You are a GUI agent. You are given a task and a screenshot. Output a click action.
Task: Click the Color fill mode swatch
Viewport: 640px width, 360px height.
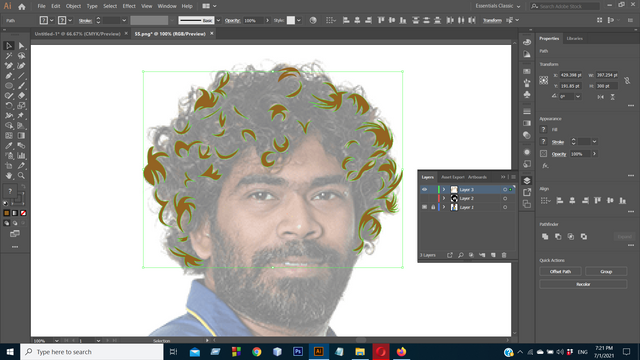pos(7,213)
